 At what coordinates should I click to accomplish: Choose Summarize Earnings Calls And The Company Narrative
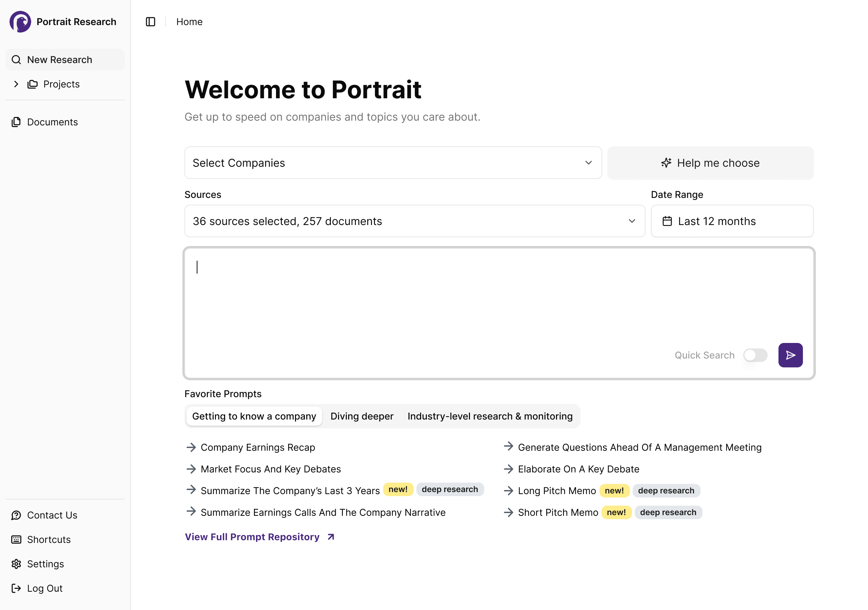tap(323, 512)
